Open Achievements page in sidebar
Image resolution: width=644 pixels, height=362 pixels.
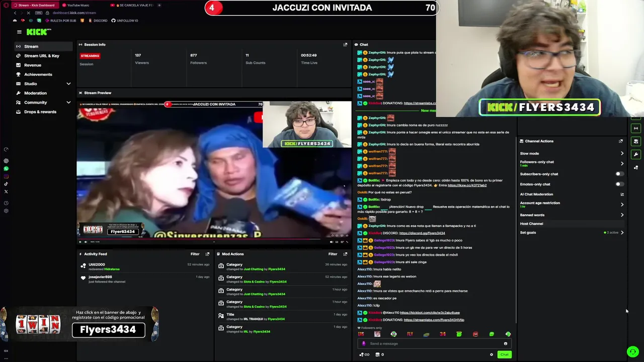tap(43, 74)
